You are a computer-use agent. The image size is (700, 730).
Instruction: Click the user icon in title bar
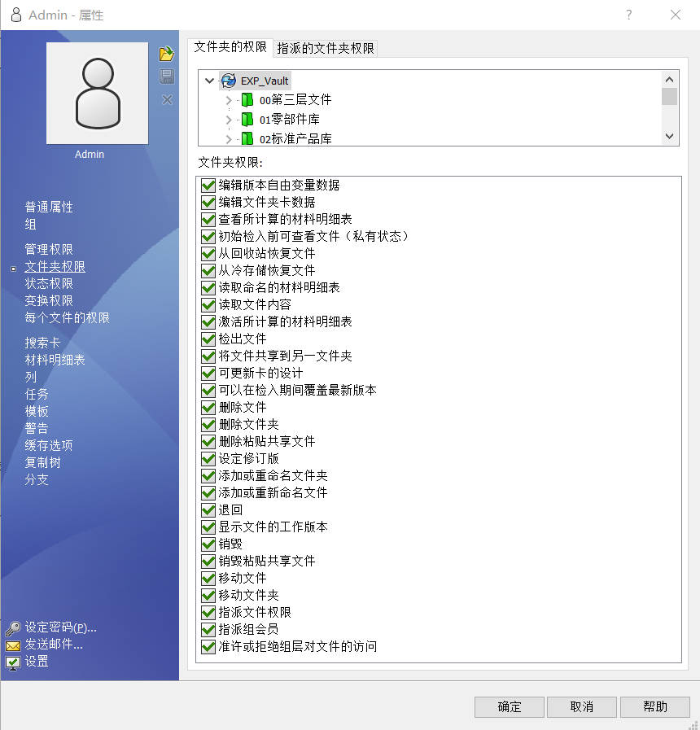15,15
